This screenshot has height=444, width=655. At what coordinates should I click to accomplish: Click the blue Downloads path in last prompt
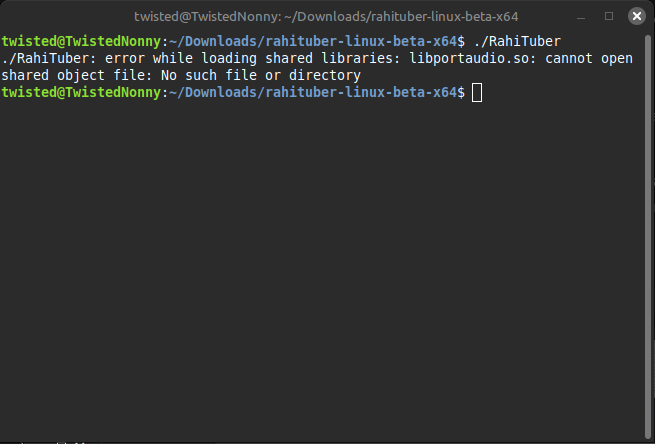[x=313, y=92]
